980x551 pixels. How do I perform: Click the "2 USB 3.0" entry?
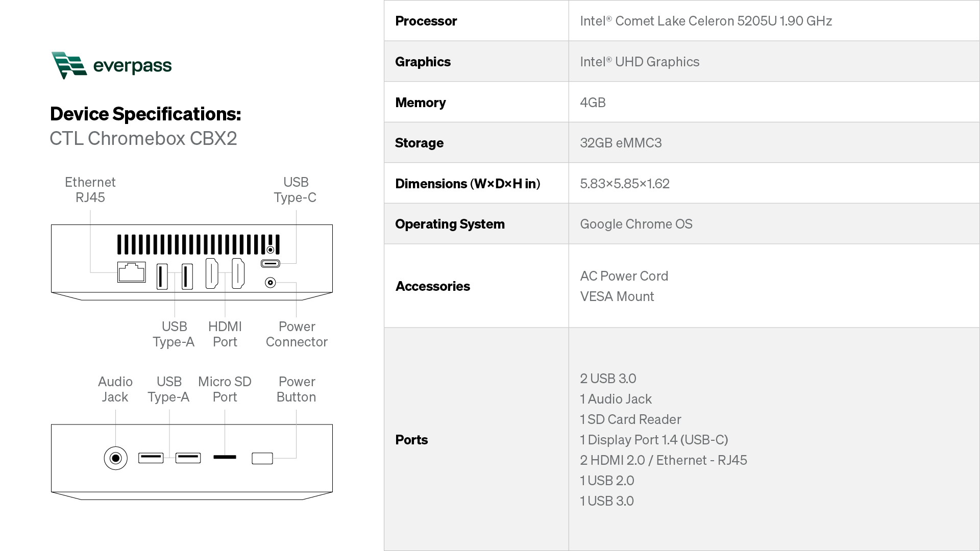click(x=608, y=379)
